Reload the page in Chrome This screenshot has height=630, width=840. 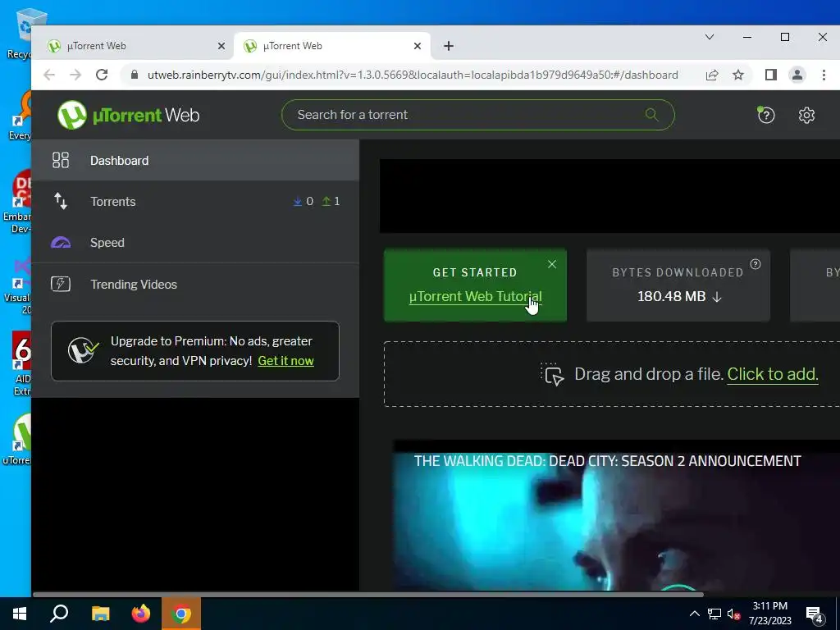tap(101, 75)
